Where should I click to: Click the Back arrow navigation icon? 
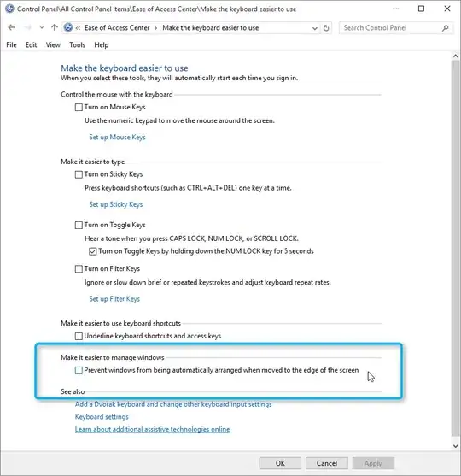pos(12,27)
